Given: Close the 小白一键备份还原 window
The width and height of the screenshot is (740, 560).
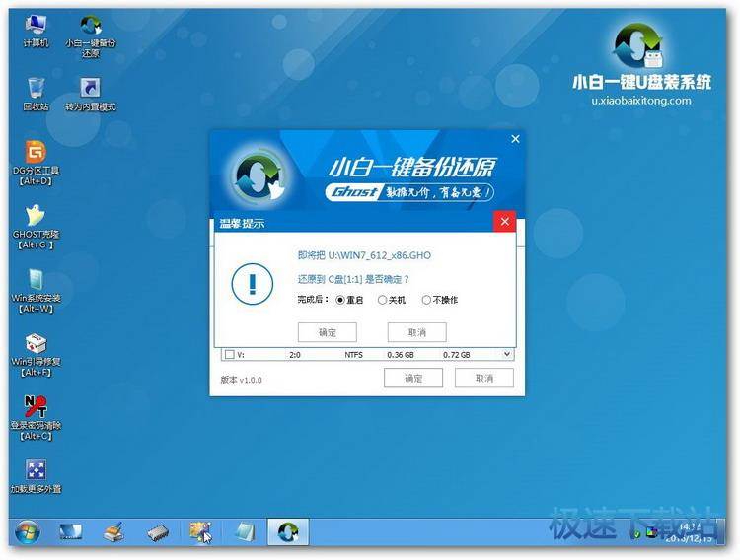Looking at the screenshot, I should point(515,139).
